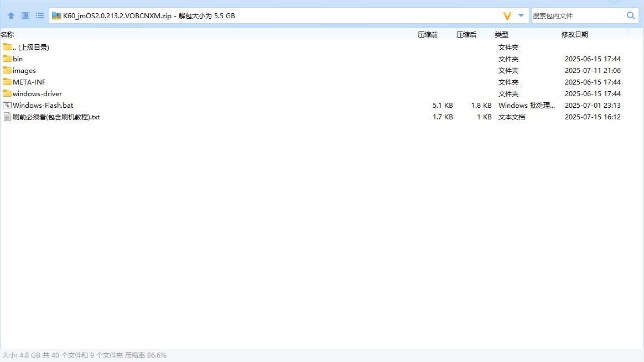Click the 文件夹 type of windows-driver row

[508, 94]
